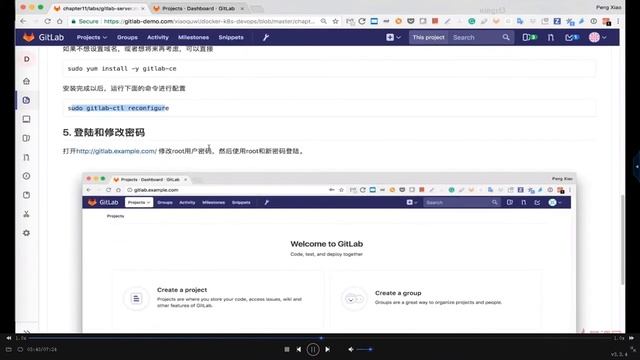Open the Chrome three-dot menu

[x=618, y=21]
